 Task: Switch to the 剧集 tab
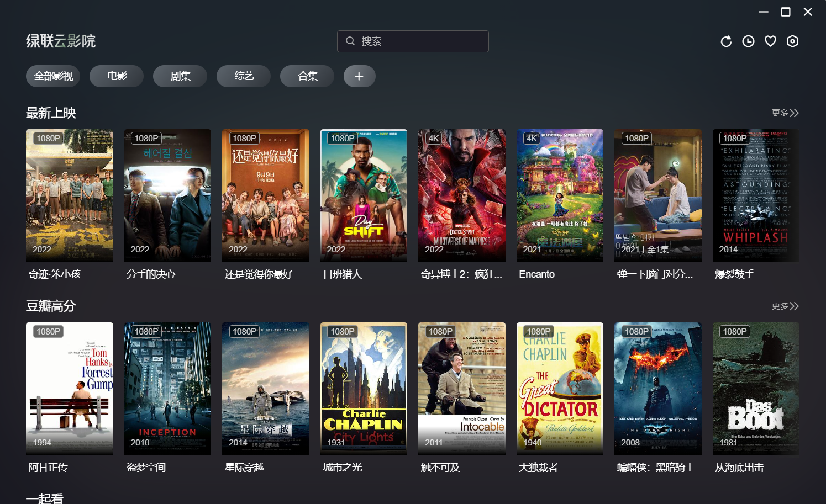click(180, 76)
